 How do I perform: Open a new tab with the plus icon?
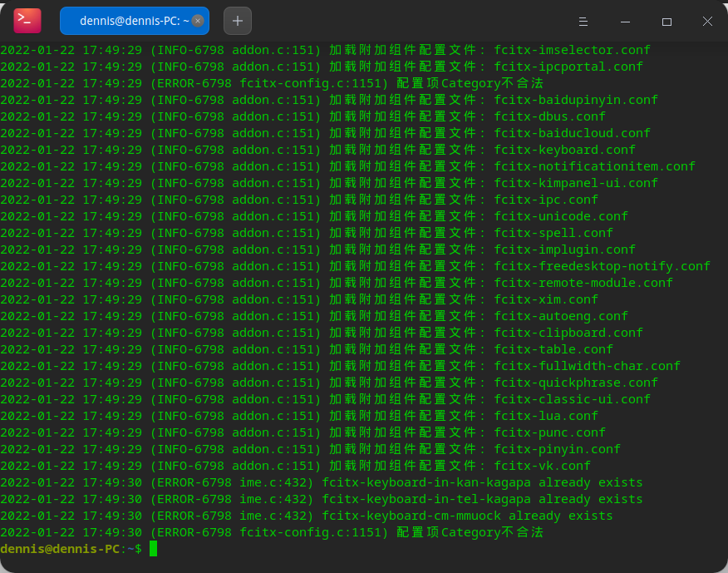(238, 20)
